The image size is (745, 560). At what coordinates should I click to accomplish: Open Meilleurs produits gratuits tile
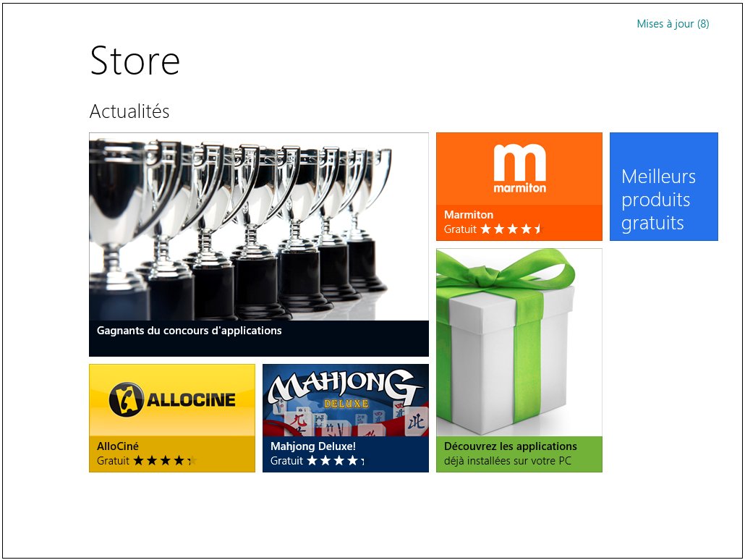click(664, 187)
